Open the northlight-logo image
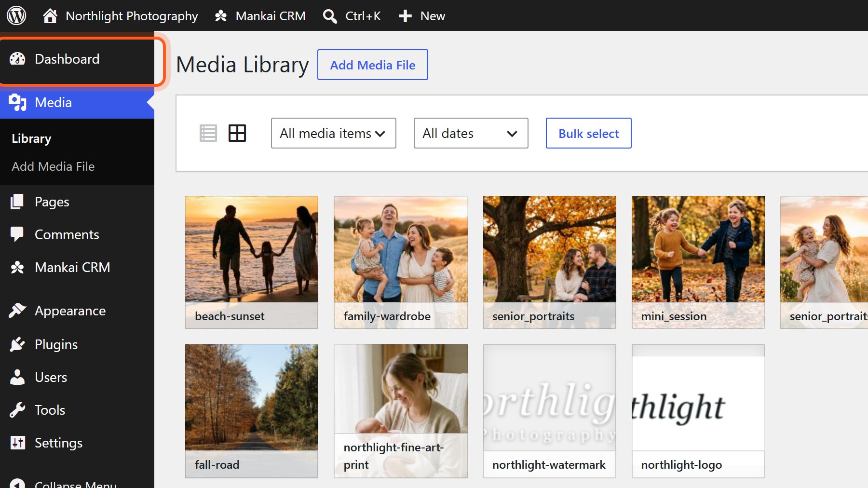This screenshot has height=488, width=868. pos(698,411)
